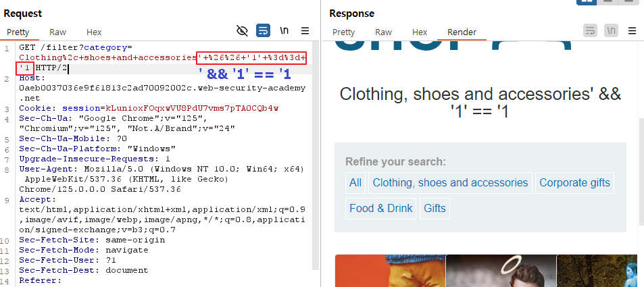Image resolution: width=644 pixels, height=287 pixels.
Task: Click the All category filter link
Action: (x=355, y=183)
